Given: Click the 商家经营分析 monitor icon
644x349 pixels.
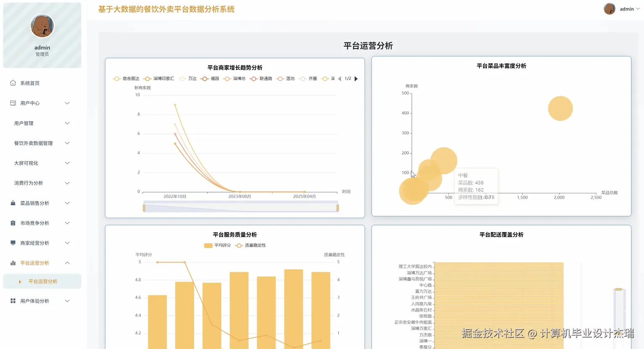Looking at the screenshot, I should pyautogui.click(x=13, y=243).
